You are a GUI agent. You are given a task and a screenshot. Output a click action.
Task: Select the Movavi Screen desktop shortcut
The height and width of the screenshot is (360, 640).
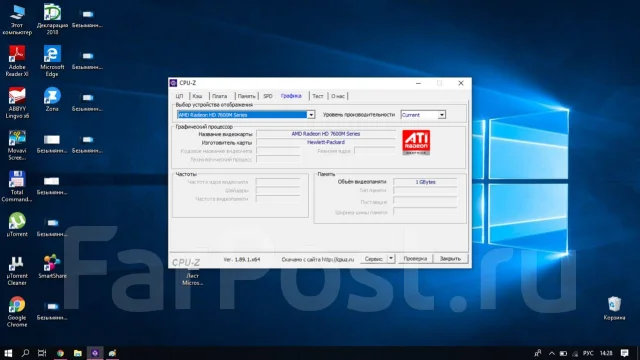(x=17, y=145)
